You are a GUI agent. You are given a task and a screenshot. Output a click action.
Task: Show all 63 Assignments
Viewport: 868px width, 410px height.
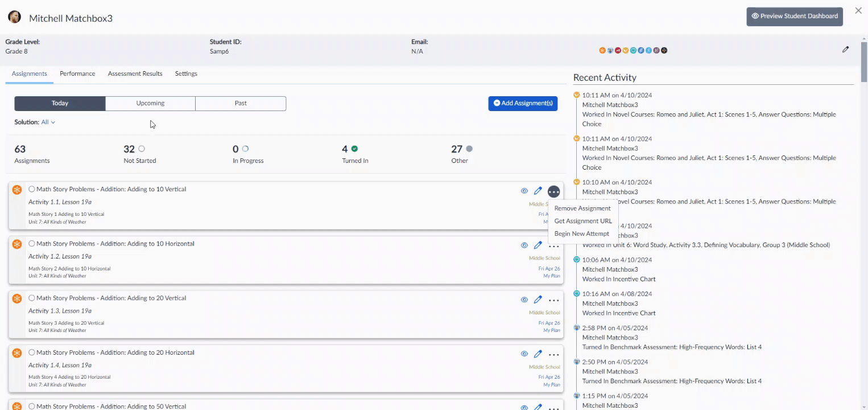tap(32, 154)
